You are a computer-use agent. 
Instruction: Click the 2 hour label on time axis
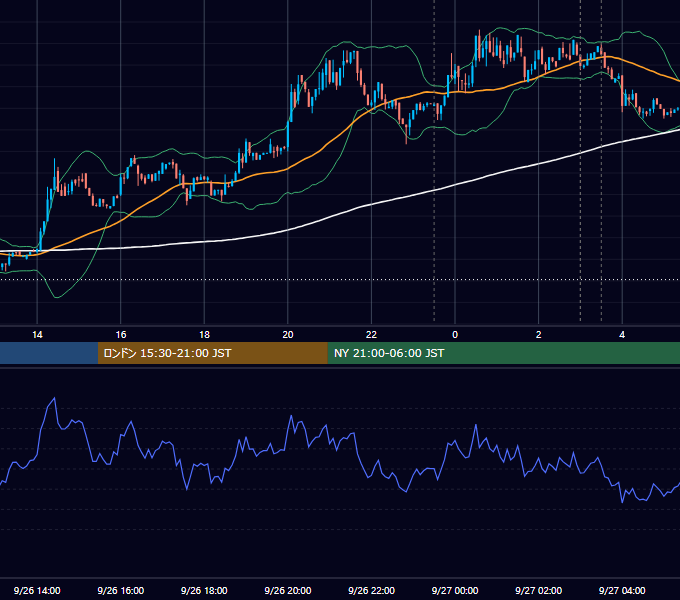[x=539, y=335]
